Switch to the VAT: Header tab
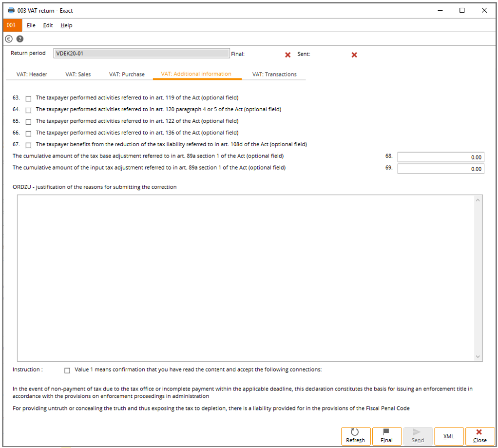The width and height of the screenshot is (498, 448). [x=32, y=74]
